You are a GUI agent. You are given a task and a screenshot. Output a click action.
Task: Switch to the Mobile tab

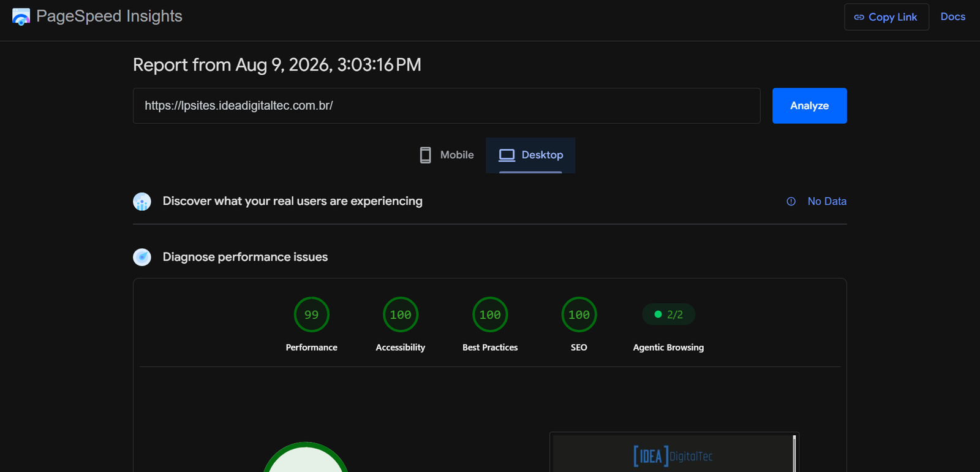tap(447, 155)
